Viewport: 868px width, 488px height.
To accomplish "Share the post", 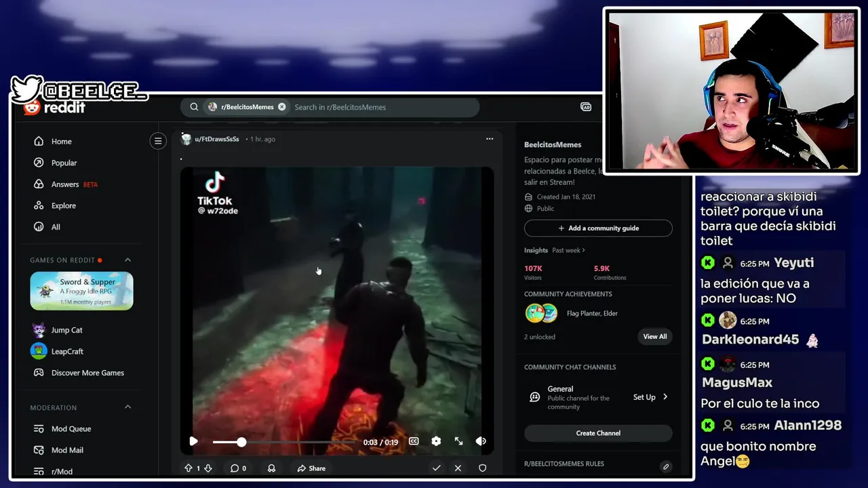I will (311, 468).
